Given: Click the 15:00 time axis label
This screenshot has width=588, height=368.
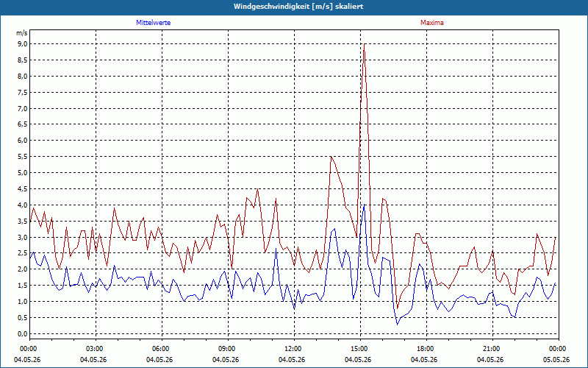Looking at the screenshot, I should tap(360, 349).
